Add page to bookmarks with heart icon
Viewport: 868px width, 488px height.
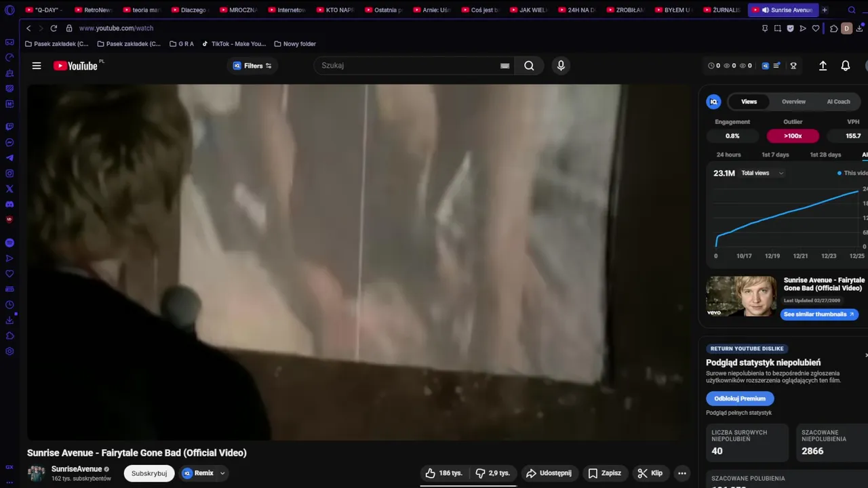coord(816,28)
